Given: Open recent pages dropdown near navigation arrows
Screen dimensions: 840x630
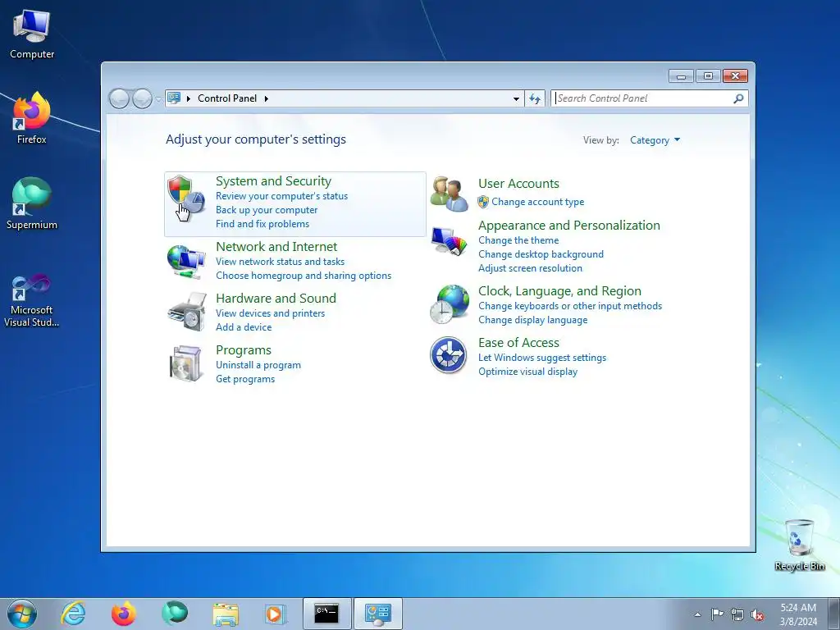Looking at the screenshot, I should click(x=158, y=99).
